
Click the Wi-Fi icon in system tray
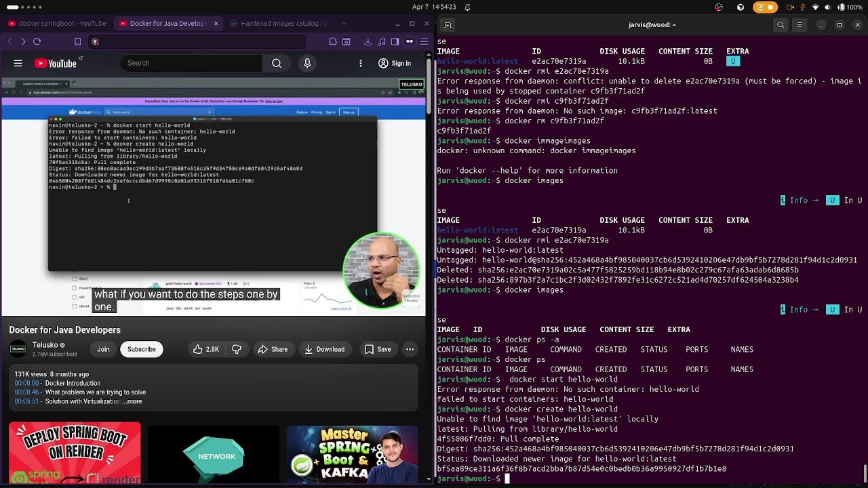816,7
